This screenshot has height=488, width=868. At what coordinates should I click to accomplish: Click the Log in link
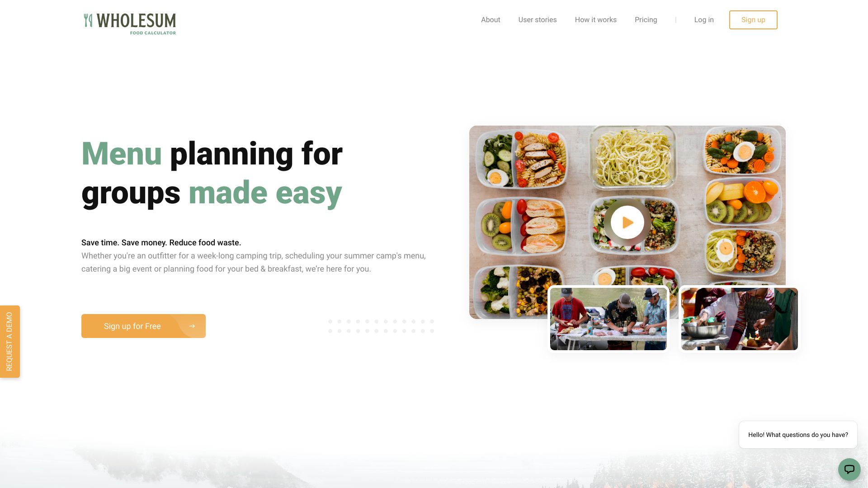point(704,20)
